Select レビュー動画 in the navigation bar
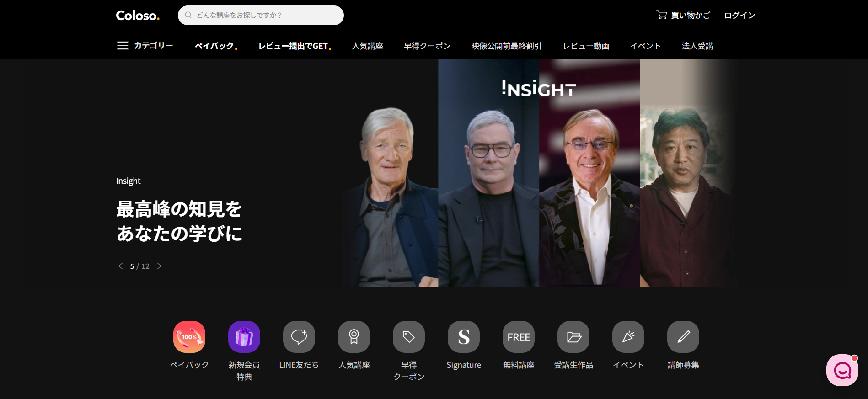 (x=585, y=46)
